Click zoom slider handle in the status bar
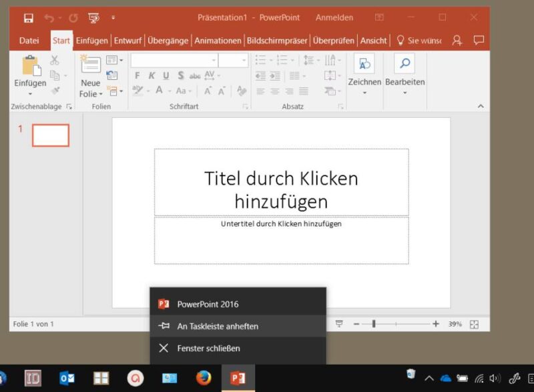 [374, 324]
